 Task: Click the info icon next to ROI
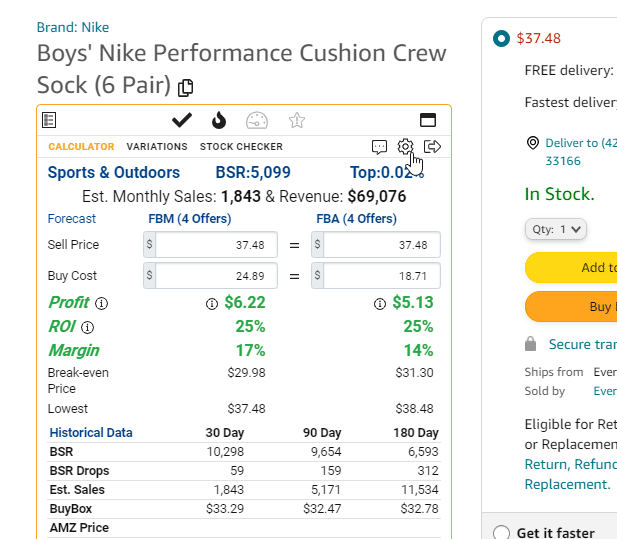click(87, 327)
